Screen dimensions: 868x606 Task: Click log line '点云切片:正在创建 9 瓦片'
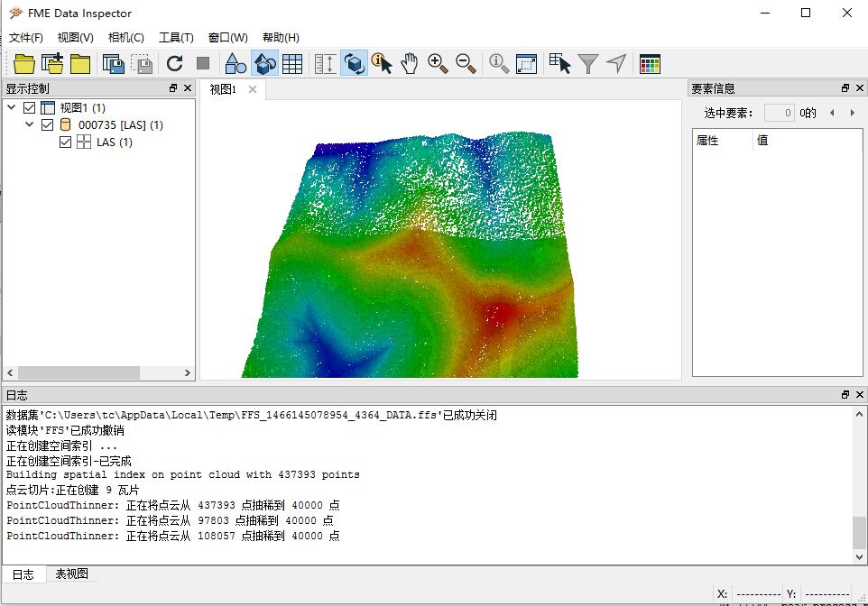coord(72,490)
